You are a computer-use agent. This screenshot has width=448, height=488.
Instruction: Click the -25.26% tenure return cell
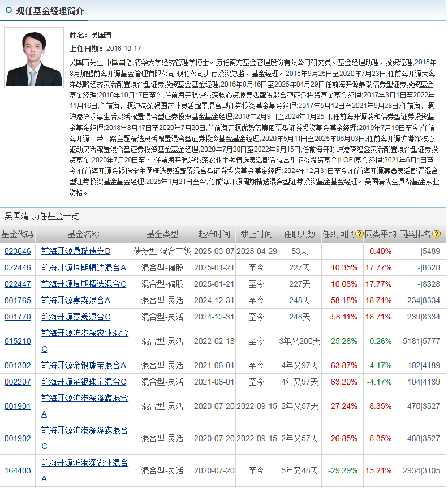click(x=343, y=341)
